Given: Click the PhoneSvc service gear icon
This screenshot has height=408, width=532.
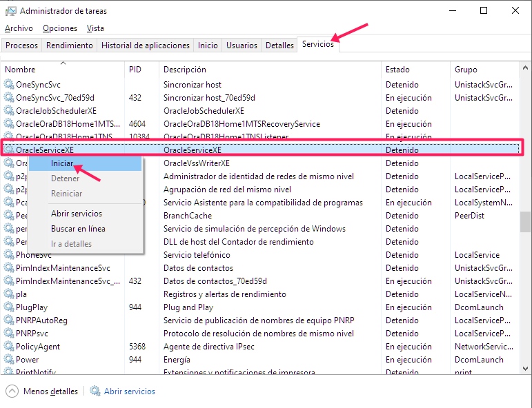Looking at the screenshot, I should tap(9, 255).
